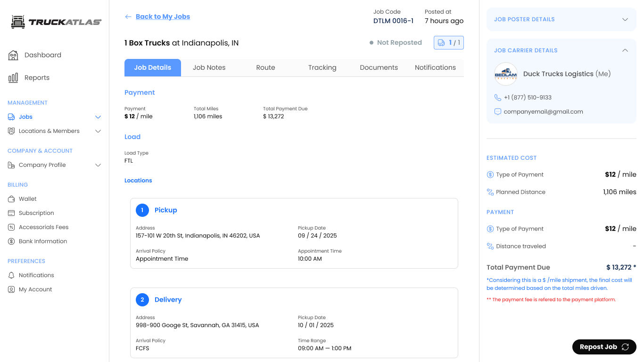Click the back arrow beside Back to My Jobs

[128, 16]
